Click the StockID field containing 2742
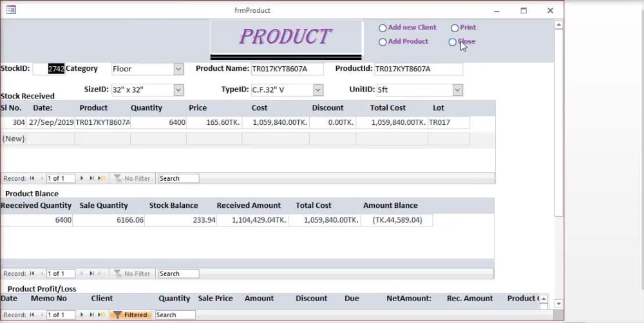The width and height of the screenshot is (644, 323). coord(49,69)
